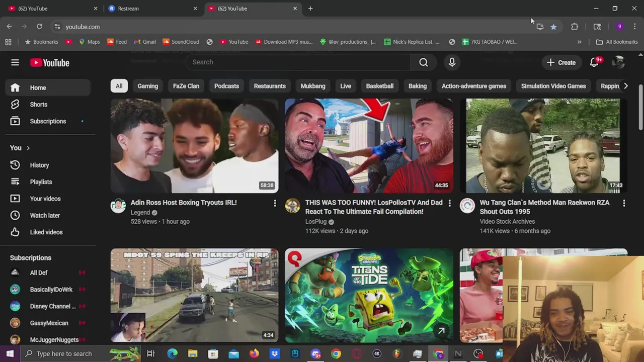Open options menu for Adin Ross video
This screenshot has height=362, width=644.
275,203
